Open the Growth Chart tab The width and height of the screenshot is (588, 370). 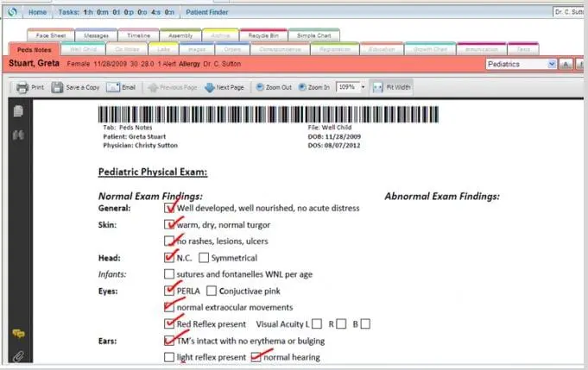(430, 49)
